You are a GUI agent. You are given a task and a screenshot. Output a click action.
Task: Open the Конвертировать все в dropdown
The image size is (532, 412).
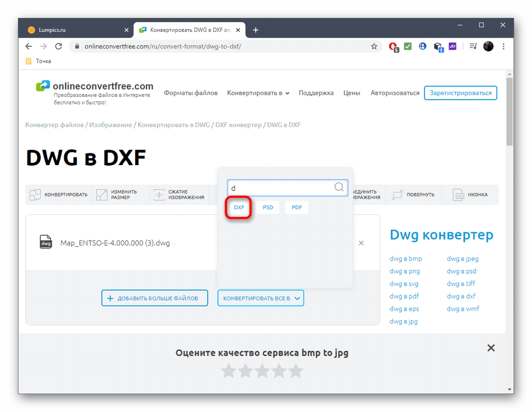coord(260,298)
